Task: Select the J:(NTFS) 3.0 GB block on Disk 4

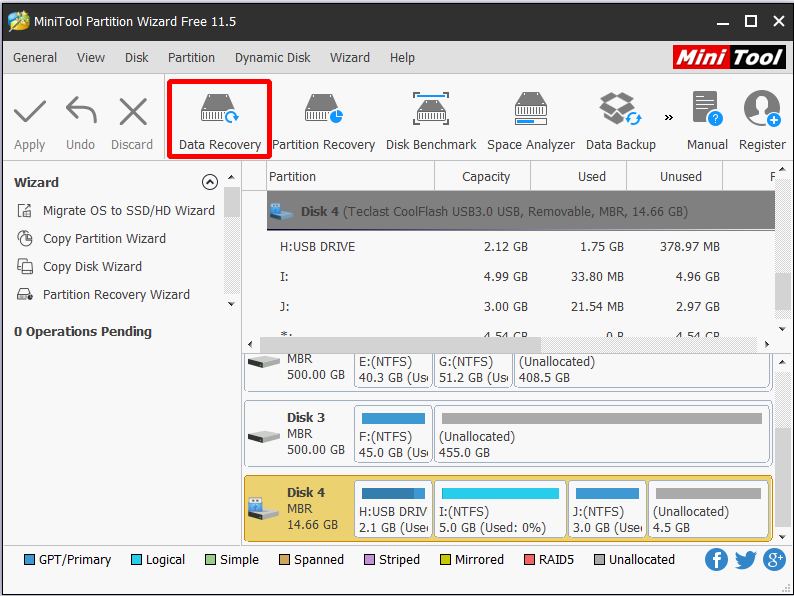Action: click(x=607, y=508)
